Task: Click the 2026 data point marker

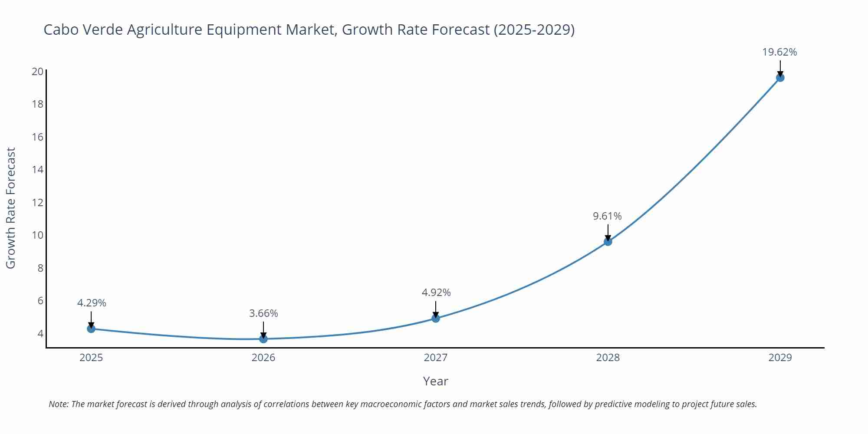Action: click(x=263, y=339)
